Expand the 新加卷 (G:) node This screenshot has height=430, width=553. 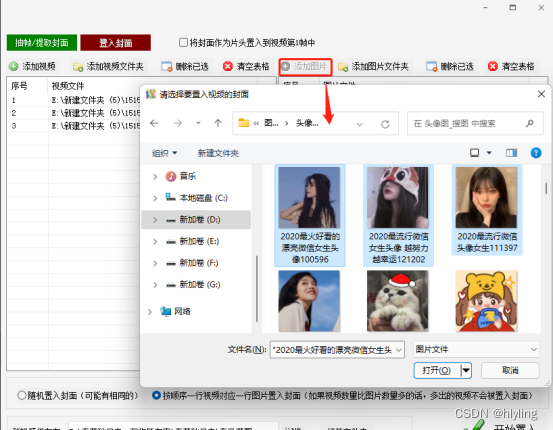pyautogui.click(x=155, y=285)
